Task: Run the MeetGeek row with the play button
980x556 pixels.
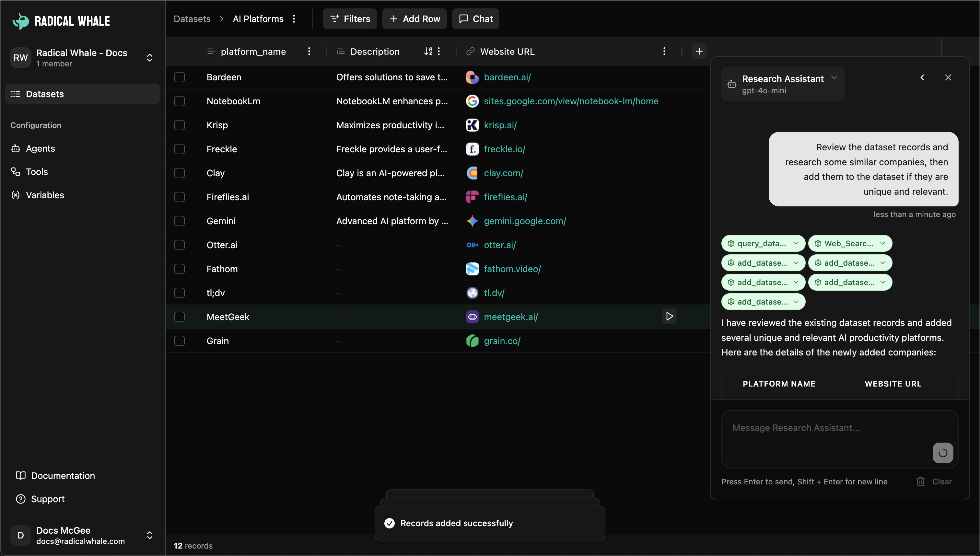Action: coord(669,316)
